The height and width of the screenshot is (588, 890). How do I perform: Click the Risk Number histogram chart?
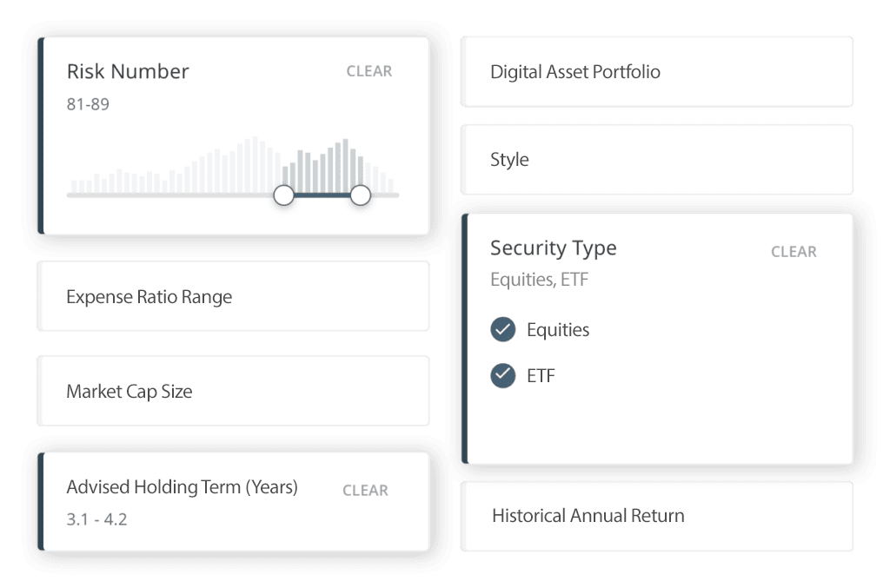point(232,164)
